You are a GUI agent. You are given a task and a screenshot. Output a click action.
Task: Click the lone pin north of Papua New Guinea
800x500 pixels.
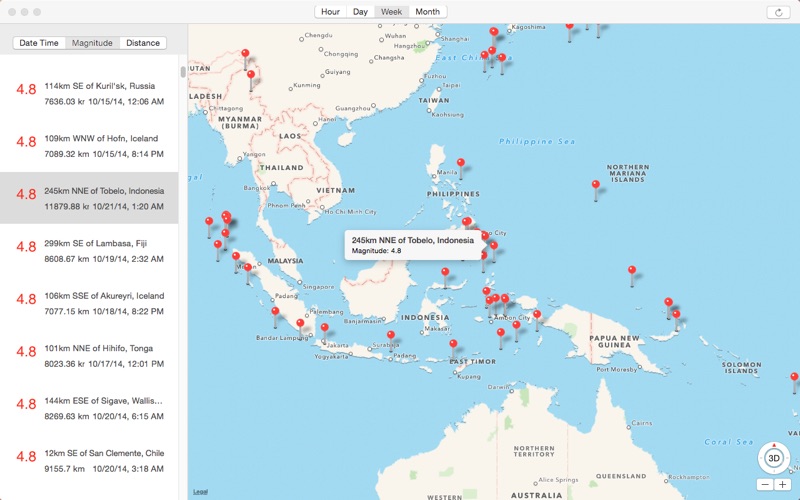click(632, 270)
